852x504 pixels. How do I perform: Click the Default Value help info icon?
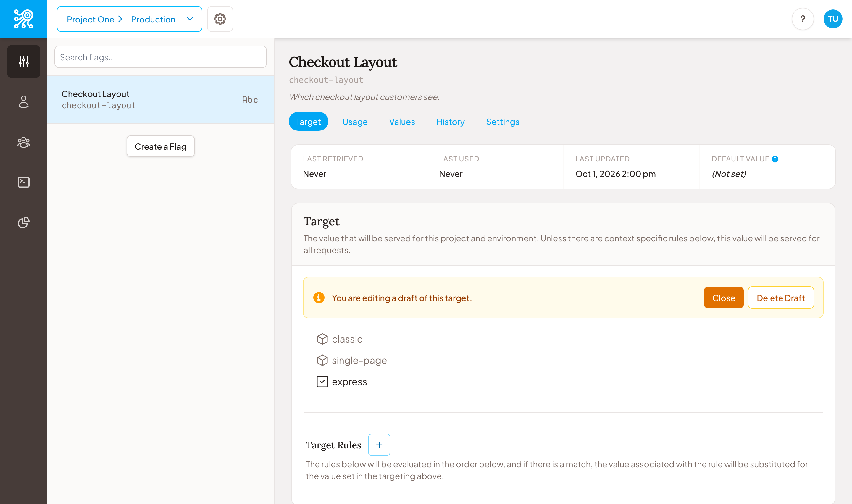[775, 159]
